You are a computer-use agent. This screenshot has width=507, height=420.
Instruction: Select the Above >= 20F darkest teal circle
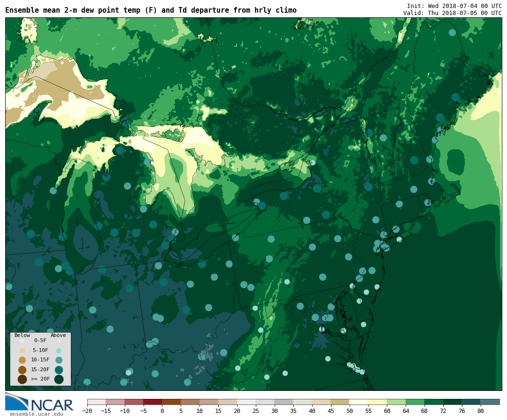59,379
